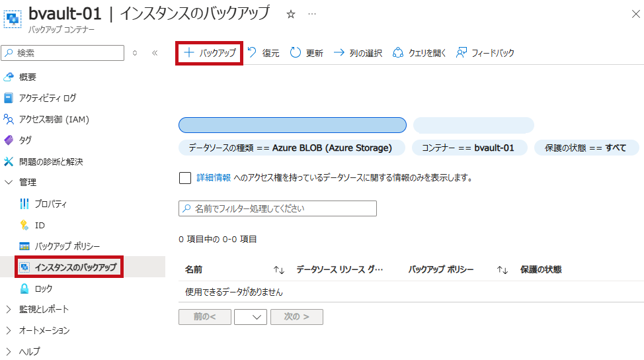Click the 名前でフィルター処理してください filter field

click(278, 208)
